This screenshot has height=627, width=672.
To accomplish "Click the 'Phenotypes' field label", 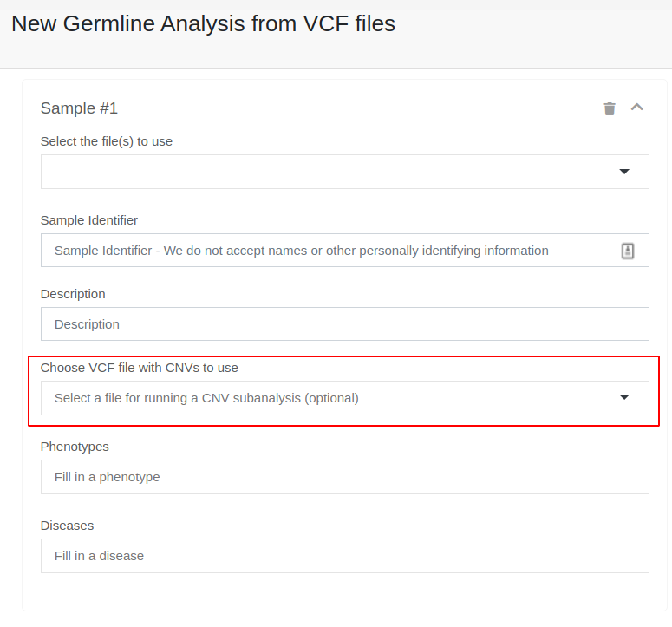I will click(75, 447).
